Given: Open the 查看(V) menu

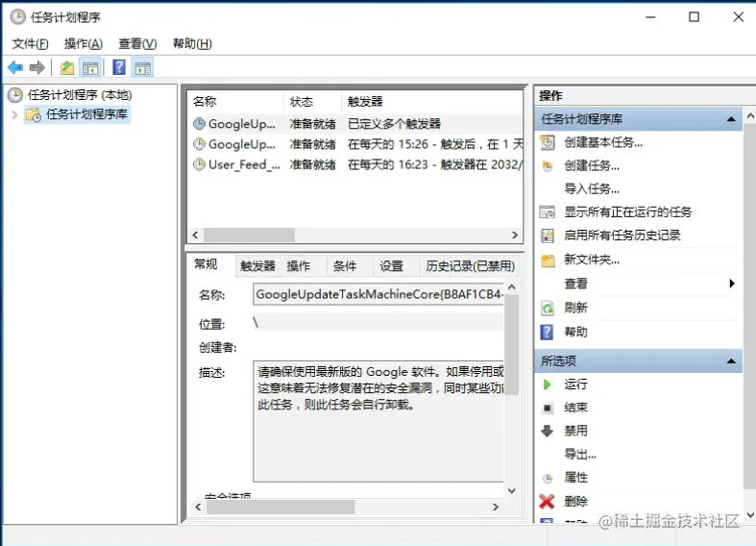Looking at the screenshot, I should pyautogui.click(x=137, y=44).
